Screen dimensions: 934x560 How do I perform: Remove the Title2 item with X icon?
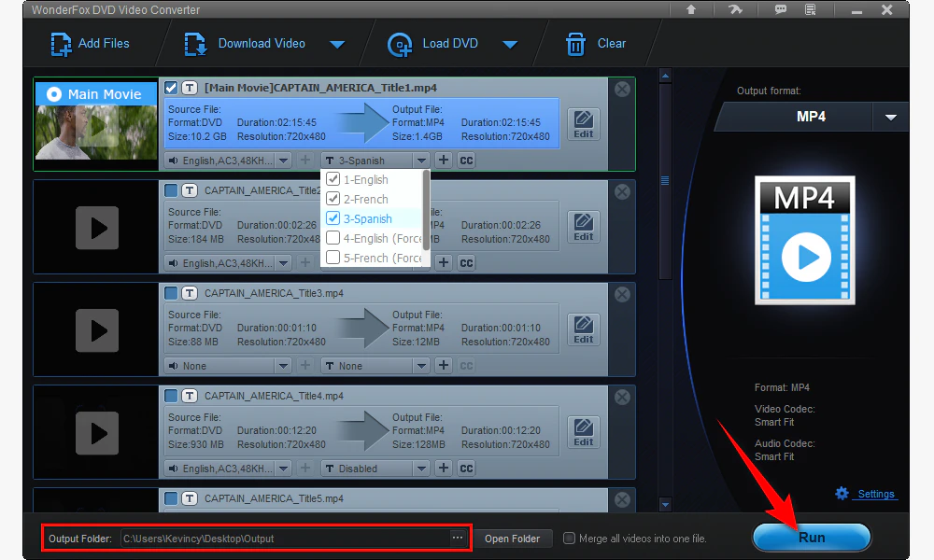tap(622, 191)
